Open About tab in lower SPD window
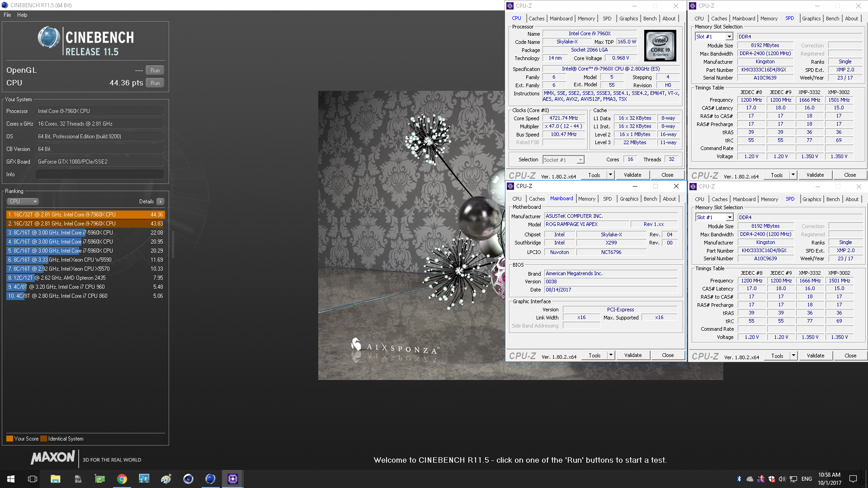This screenshot has width=868, height=488. [852, 199]
